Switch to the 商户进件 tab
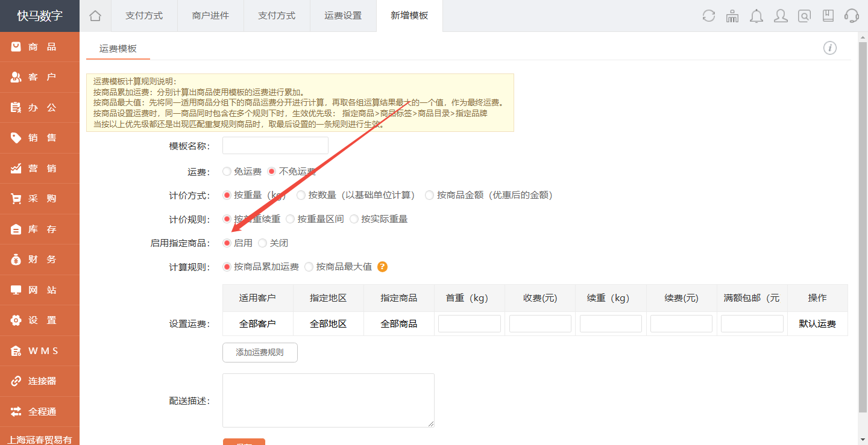 pyautogui.click(x=210, y=16)
